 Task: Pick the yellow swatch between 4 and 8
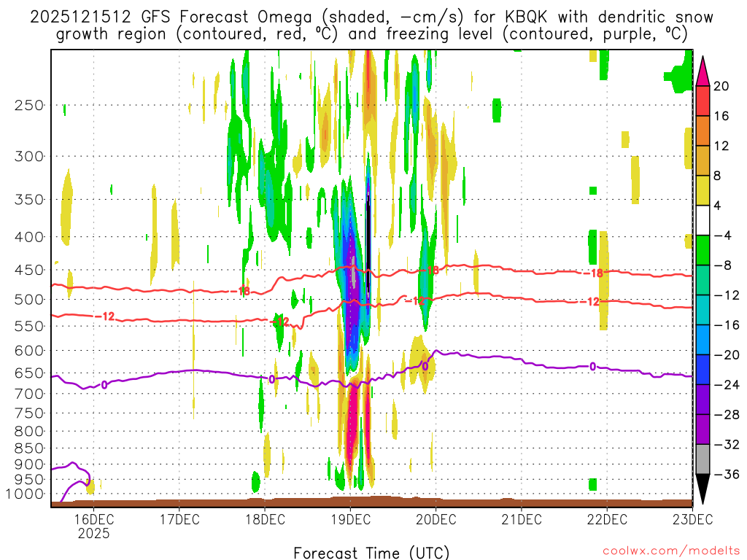coord(703,190)
